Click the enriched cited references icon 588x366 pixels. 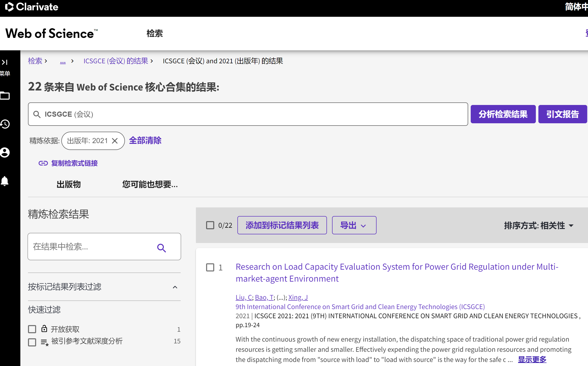coord(45,342)
